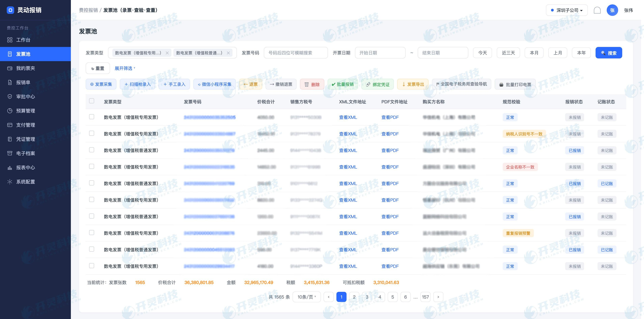Click 绑定凭证 button
644x319 pixels.
[x=377, y=84]
